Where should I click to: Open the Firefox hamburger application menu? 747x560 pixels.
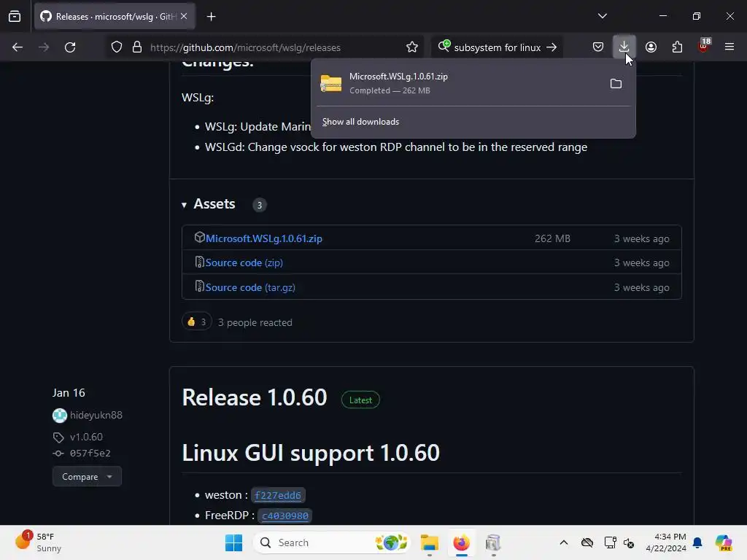coord(729,47)
